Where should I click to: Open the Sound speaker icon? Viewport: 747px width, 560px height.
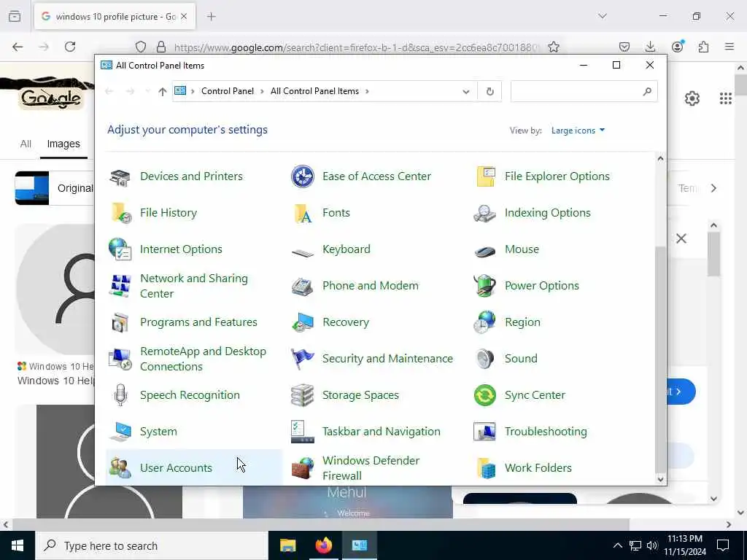click(485, 359)
